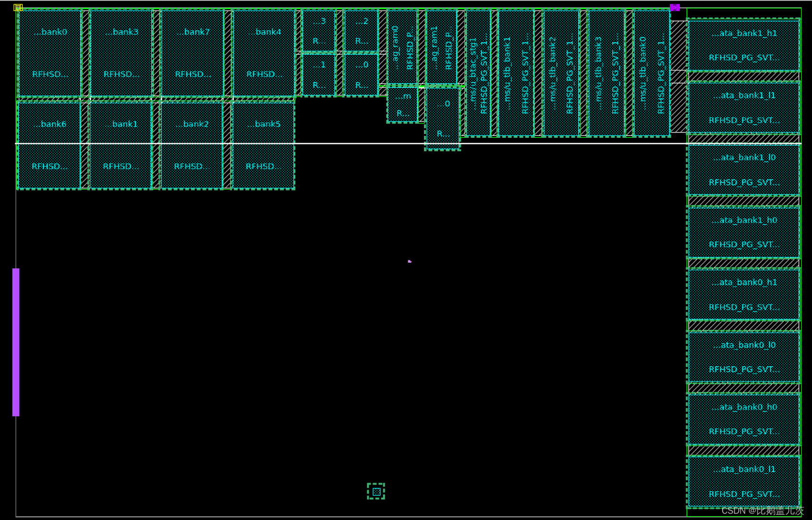This screenshot has height=520, width=812.
Task: Select the bank1 macro below bank3
Action: (x=122, y=144)
